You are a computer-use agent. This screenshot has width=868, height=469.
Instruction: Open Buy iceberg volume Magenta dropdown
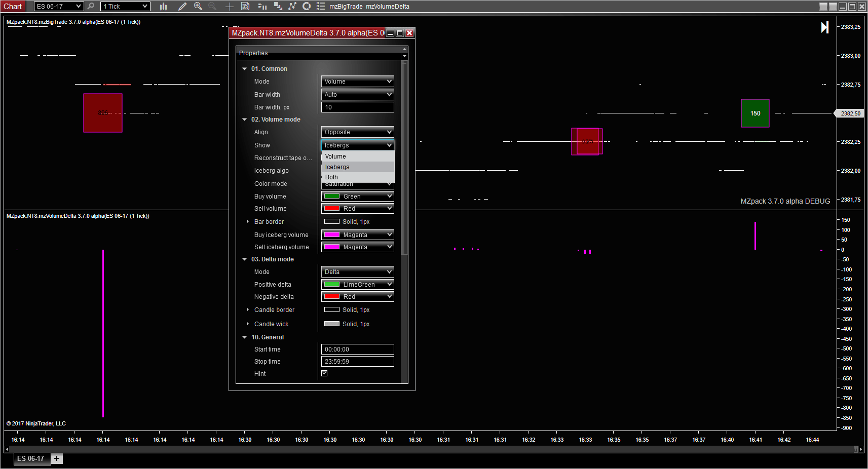pyautogui.click(x=358, y=235)
